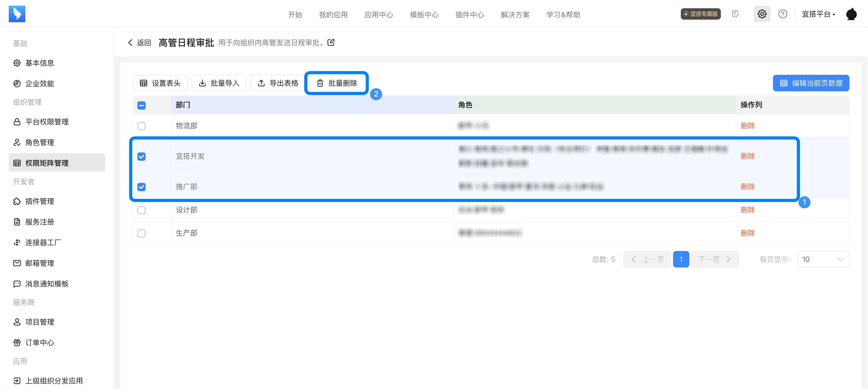
Task: Click the back arrow 返回
Action: 139,43
